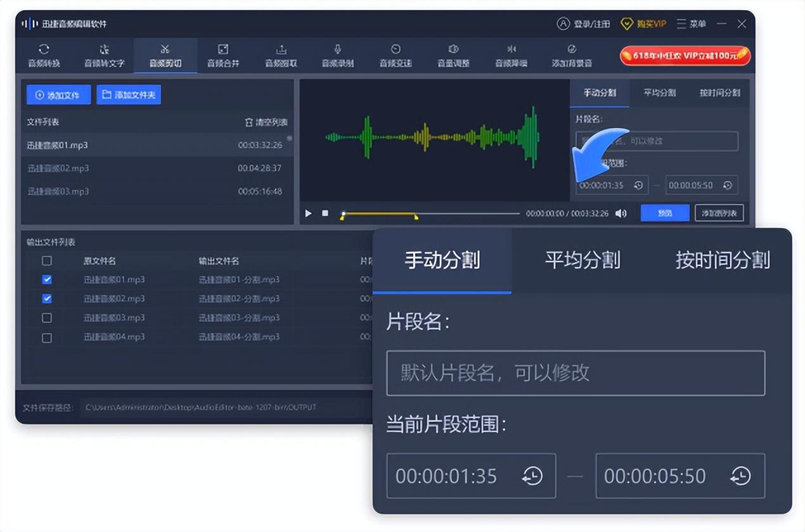Open the 音频转换 (audio convert) tool
The image size is (805, 532).
44,56
